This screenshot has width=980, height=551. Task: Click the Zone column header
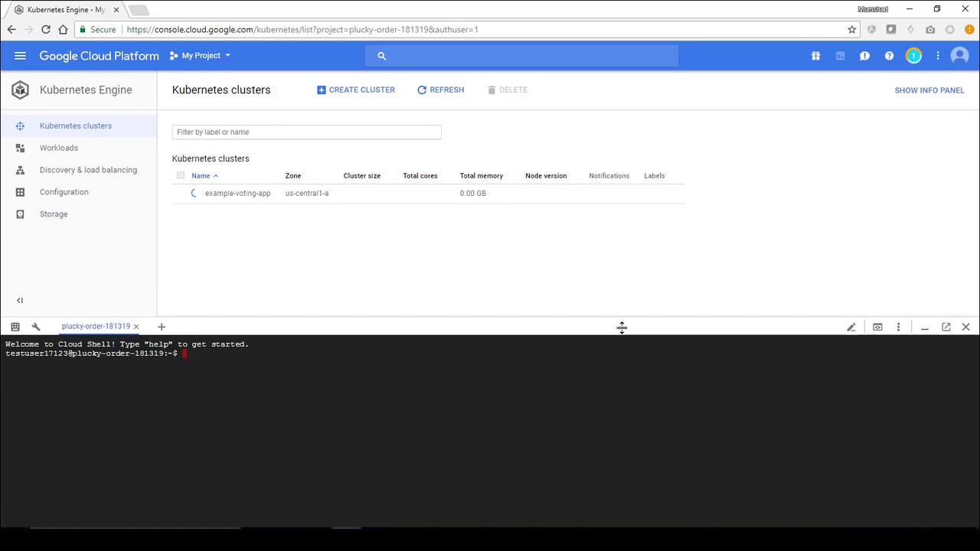293,176
